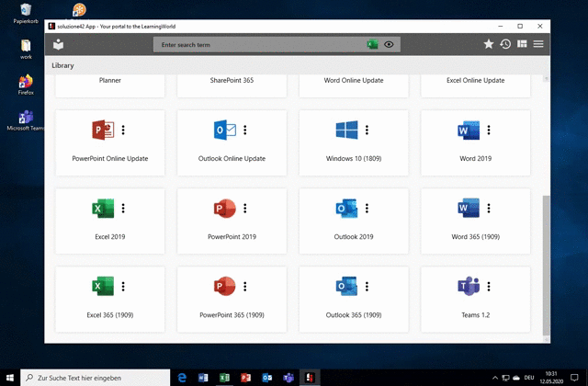Open Outlook Online Update icon
This screenshot has width=588, height=386.
click(x=225, y=130)
